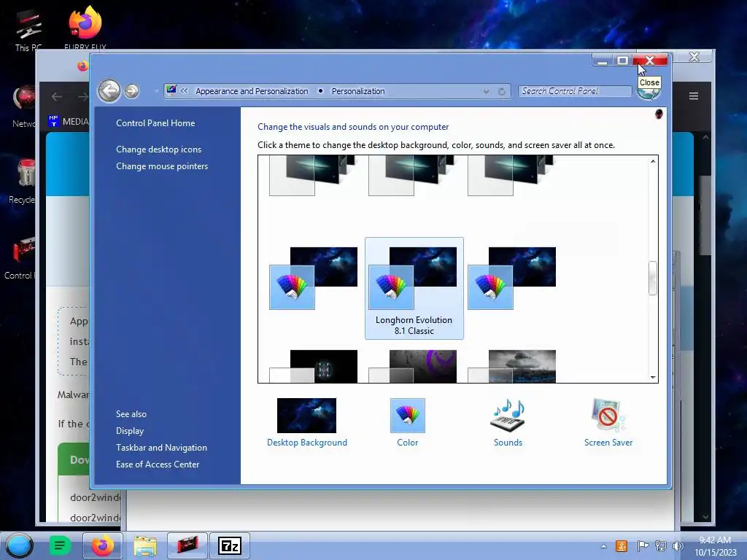Open the red device taskbar icon

click(187, 545)
